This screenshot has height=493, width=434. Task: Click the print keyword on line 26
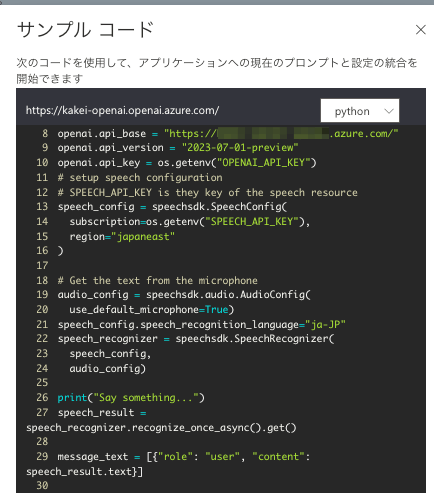(72, 398)
